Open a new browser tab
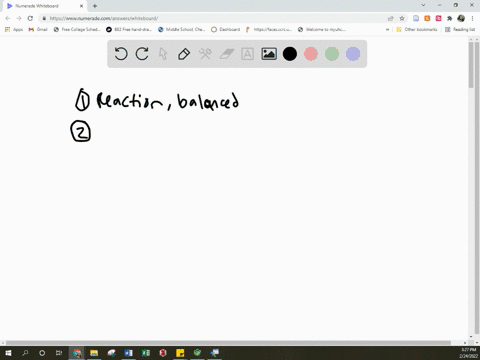 [95, 6]
